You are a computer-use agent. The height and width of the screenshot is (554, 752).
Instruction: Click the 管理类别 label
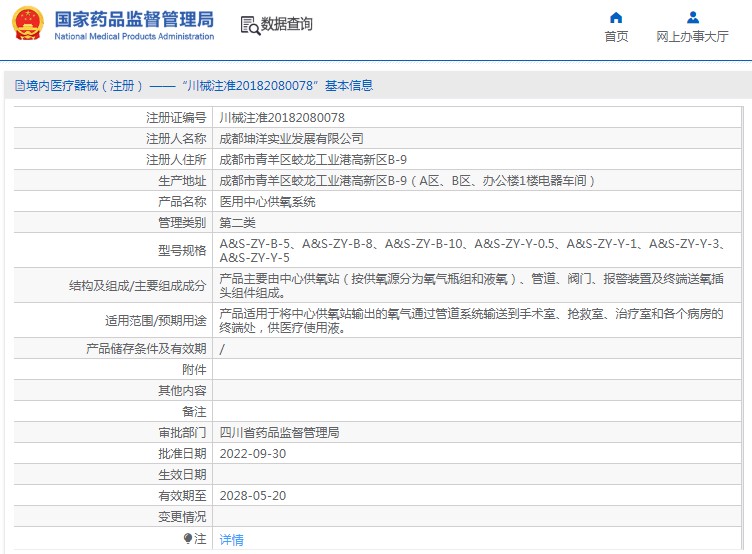[x=182, y=223]
